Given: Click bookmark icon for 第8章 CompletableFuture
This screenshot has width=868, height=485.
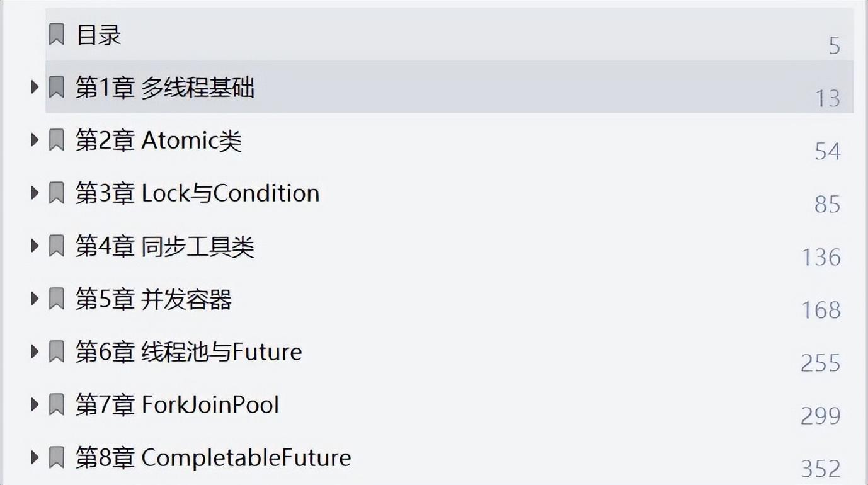Looking at the screenshot, I should (x=57, y=457).
